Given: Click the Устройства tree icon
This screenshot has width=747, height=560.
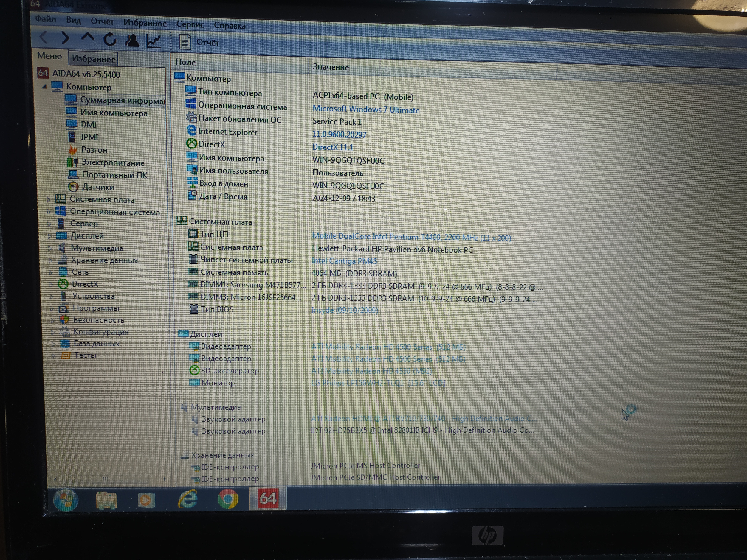Looking at the screenshot, I should click(63, 296).
